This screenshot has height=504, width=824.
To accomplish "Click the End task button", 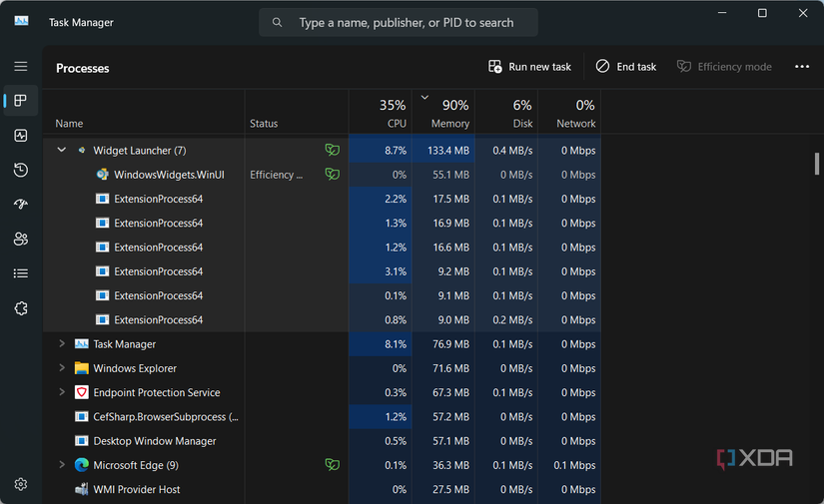I will coord(626,67).
